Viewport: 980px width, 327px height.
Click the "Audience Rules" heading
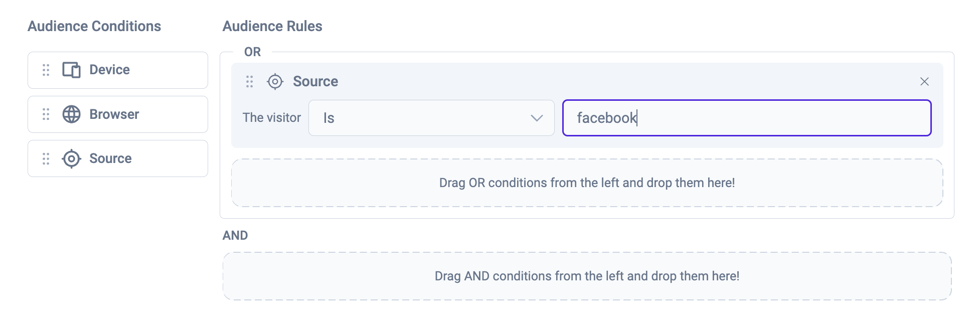[x=272, y=26]
